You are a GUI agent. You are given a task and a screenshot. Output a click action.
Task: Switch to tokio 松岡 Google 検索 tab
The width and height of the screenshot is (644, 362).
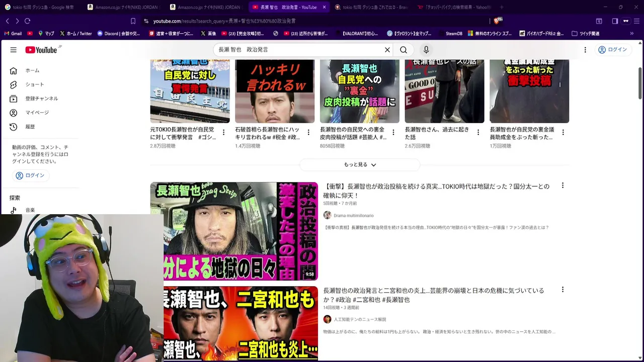tap(39, 7)
